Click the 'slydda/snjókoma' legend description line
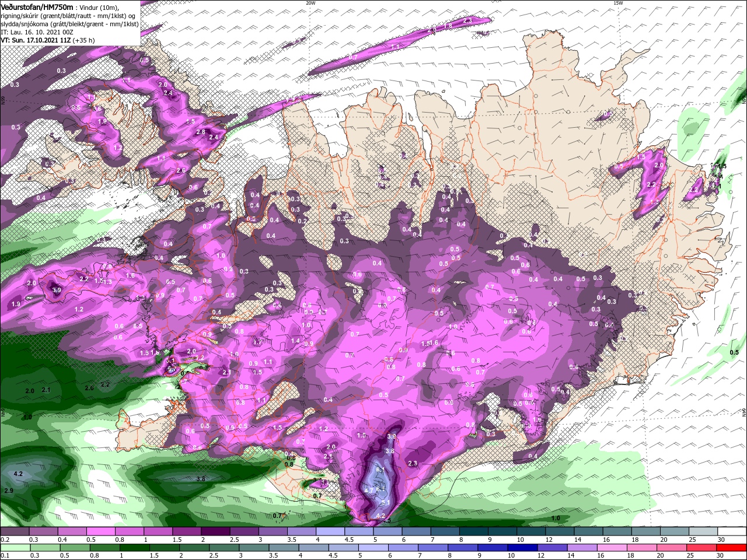747x560 pixels. [x=69, y=24]
